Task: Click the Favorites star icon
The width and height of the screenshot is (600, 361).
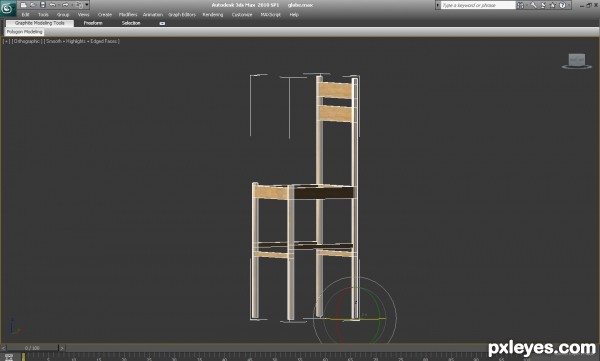Action: [x=553, y=5]
